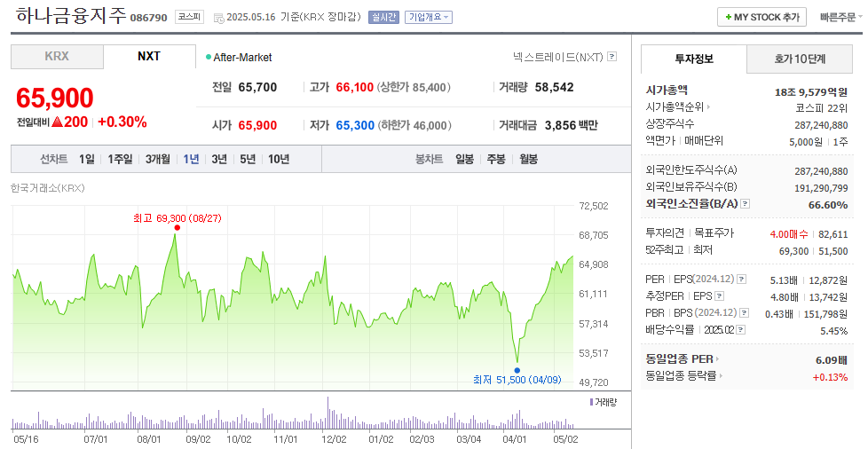Open the 빠른주문 dropdown
This screenshot has height=449, width=868.
841,17
